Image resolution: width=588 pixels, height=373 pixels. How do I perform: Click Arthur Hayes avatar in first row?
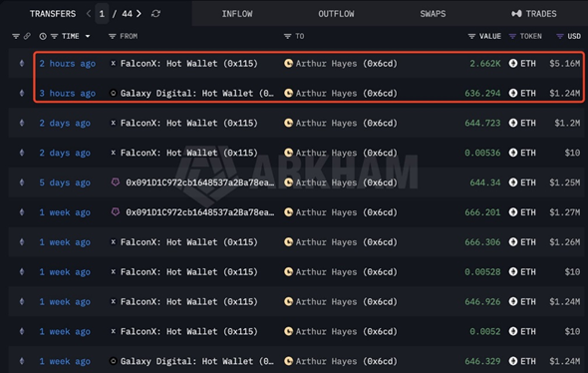pyautogui.click(x=288, y=64)
